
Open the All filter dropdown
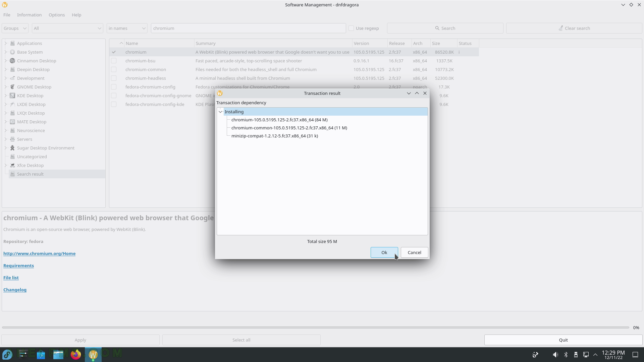pyautogui.click(x=67, y=28)
